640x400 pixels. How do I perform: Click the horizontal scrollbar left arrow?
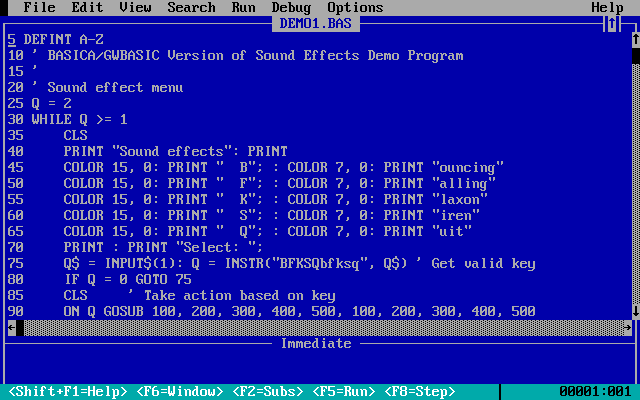(x=11, y=328)
